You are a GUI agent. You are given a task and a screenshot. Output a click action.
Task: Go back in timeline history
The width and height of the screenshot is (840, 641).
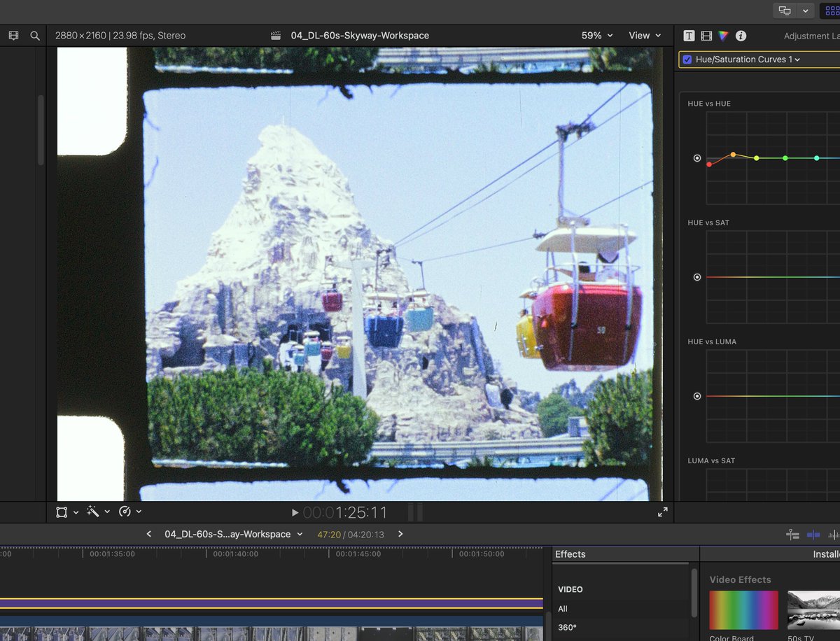tap(148, 534)
